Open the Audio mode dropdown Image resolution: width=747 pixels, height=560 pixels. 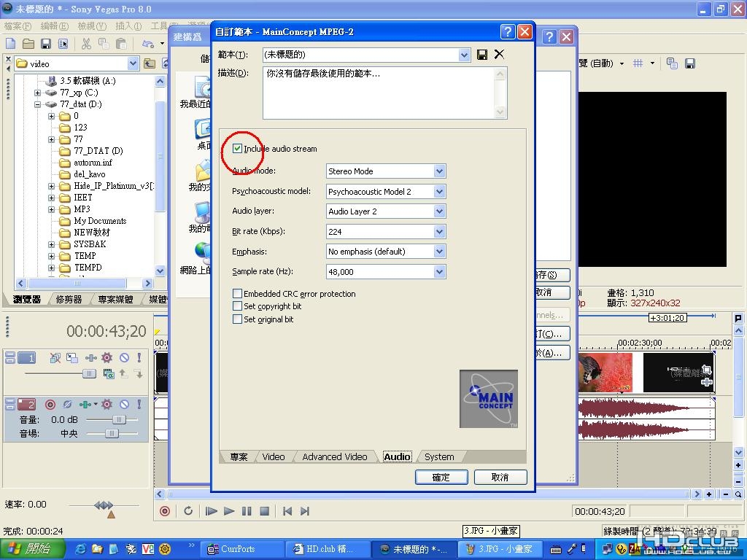439,171
